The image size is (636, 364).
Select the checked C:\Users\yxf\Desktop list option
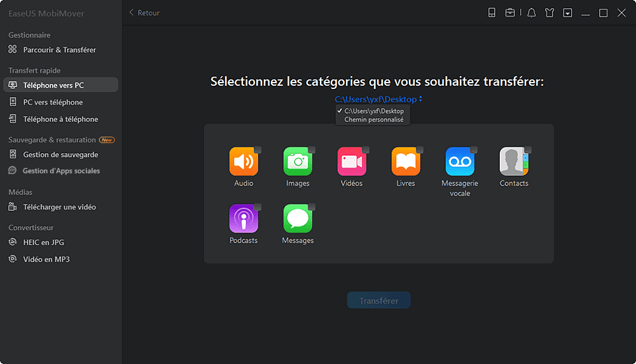click(373, 111)
